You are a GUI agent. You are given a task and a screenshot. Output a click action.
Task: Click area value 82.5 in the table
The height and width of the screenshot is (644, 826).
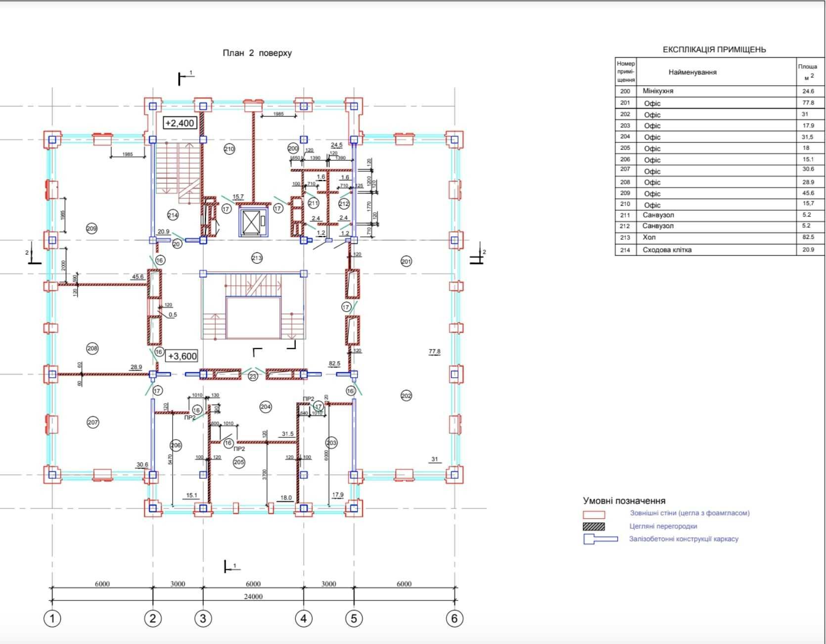[x=808, y=237]
